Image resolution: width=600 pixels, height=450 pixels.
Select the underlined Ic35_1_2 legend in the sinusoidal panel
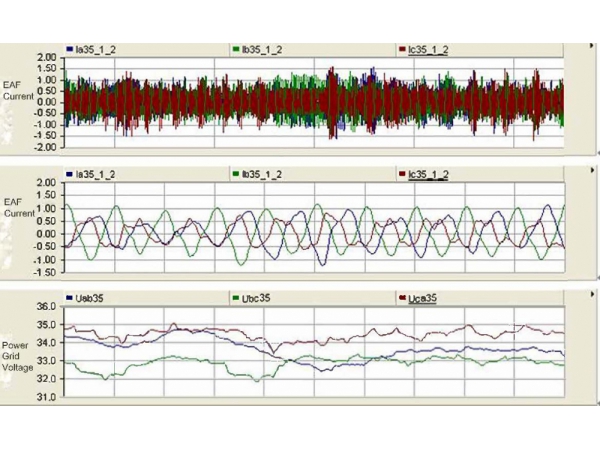(x=427, y=174)
